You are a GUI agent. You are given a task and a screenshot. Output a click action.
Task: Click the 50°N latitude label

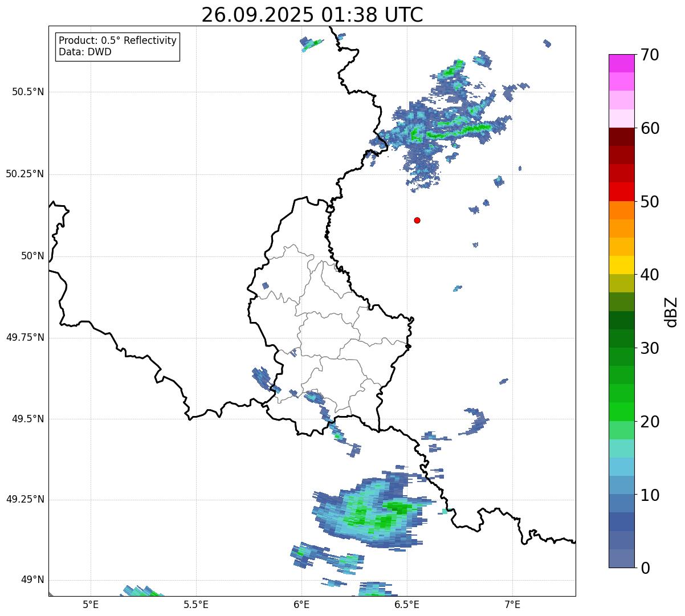32,256
